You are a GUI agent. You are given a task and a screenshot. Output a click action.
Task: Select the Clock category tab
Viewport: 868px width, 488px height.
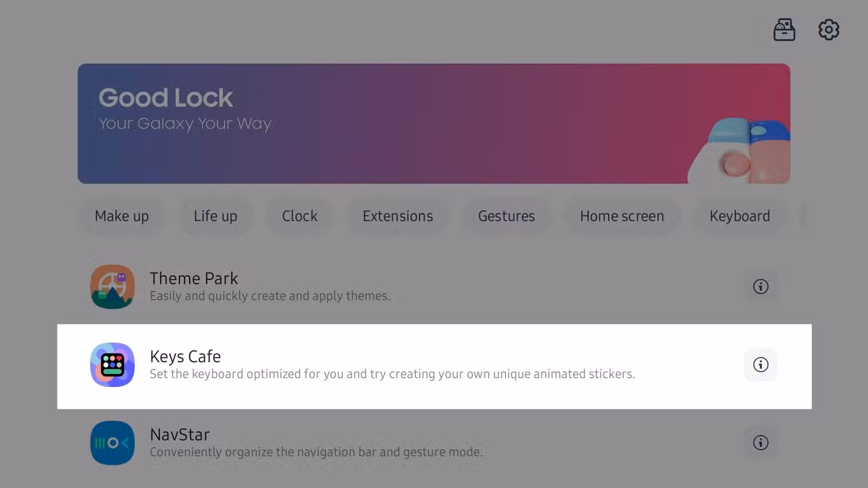tap(300, 216)
